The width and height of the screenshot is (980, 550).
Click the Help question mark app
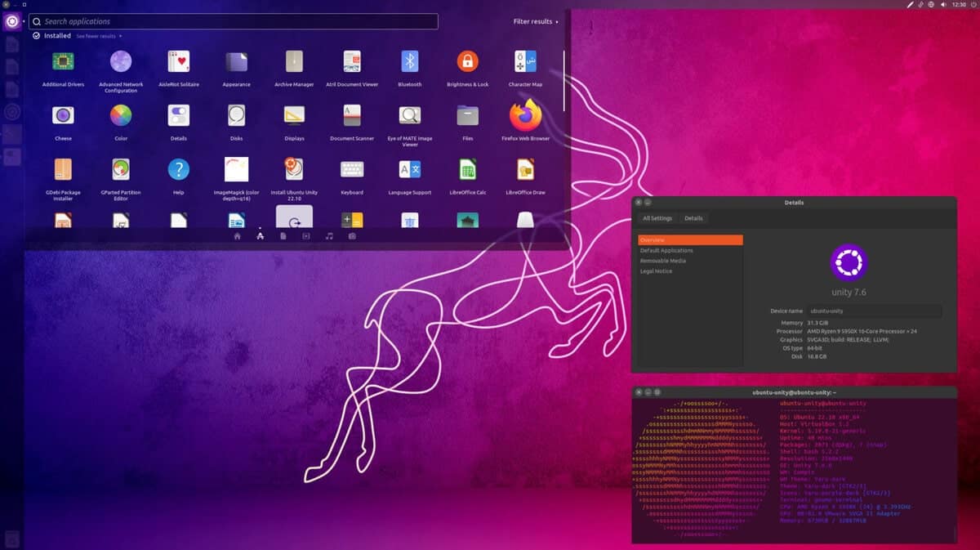[178, 170]
